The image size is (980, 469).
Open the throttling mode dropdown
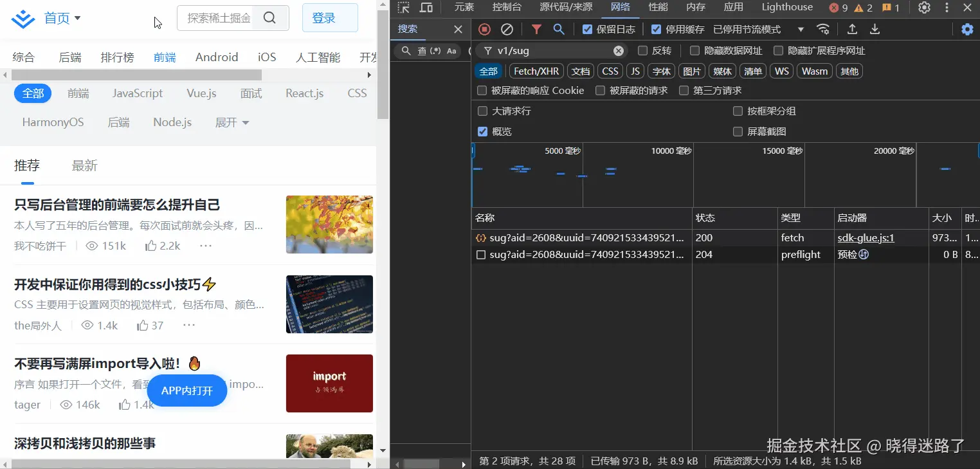pos(759,29)
